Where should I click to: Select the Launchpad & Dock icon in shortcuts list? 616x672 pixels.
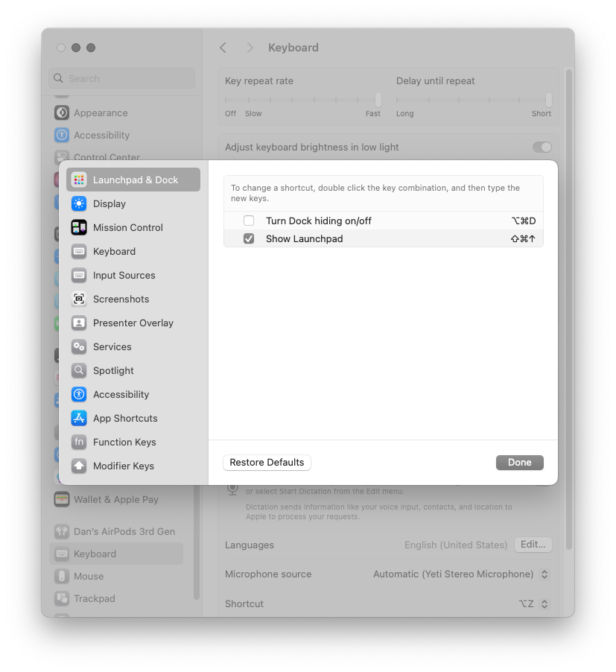coord(79,180)
